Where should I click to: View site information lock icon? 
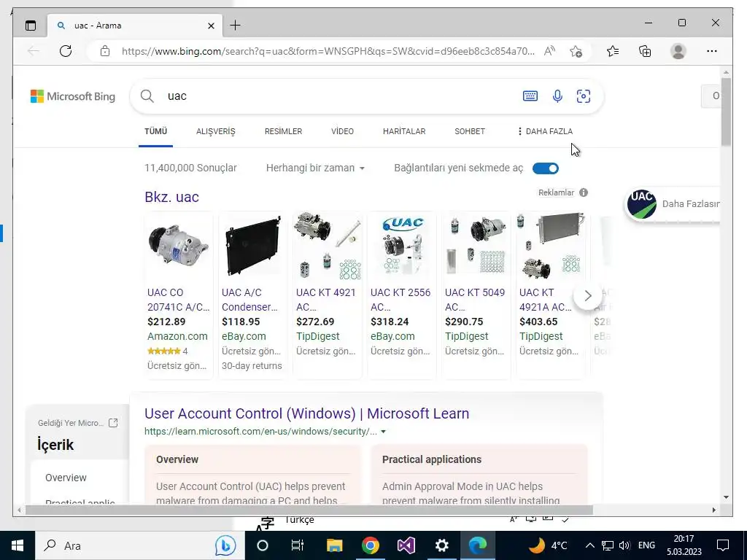pos(105,51)
